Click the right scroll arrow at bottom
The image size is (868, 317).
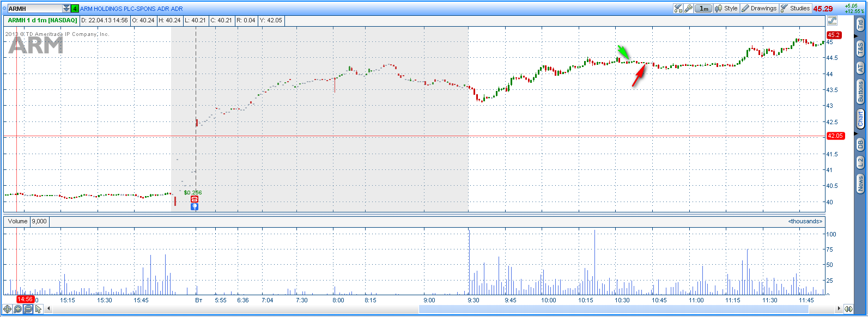pos(838,309)
